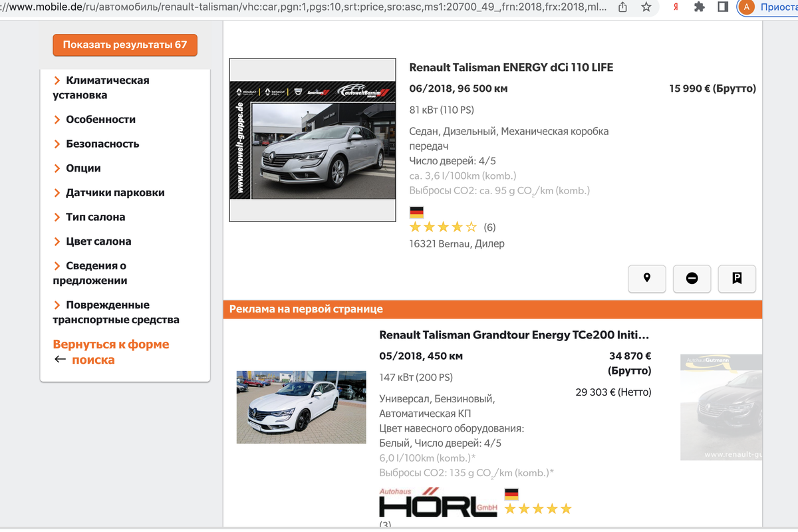The image size is (798, 532).
Task: Click the sidebar panel icon in the toolbar
Action: [722, 8]
